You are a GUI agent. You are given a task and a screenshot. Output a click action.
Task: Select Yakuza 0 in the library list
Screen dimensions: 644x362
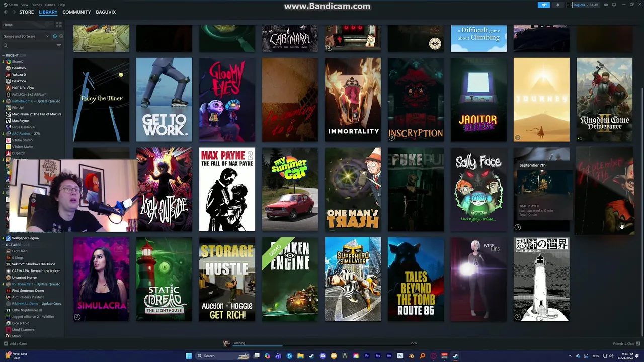[x=19, y=75]
